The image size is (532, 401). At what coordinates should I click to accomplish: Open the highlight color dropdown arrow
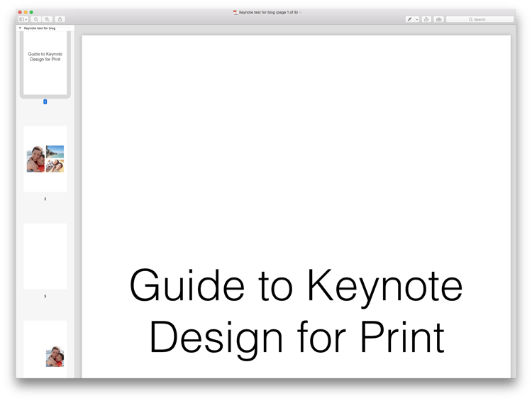[417, 19]
